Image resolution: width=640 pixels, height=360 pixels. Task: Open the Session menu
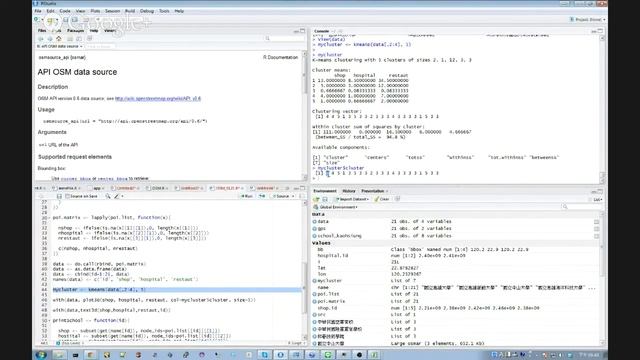coord(112,11)
